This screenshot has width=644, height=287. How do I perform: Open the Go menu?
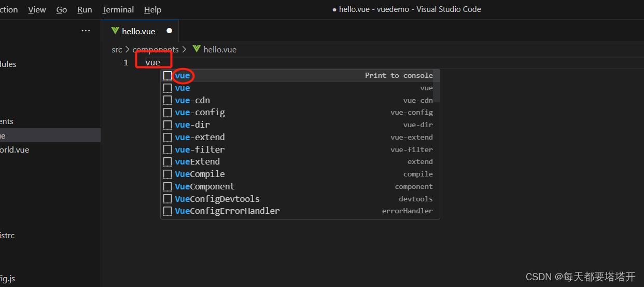pyautogui.click(x=62, y=10)
